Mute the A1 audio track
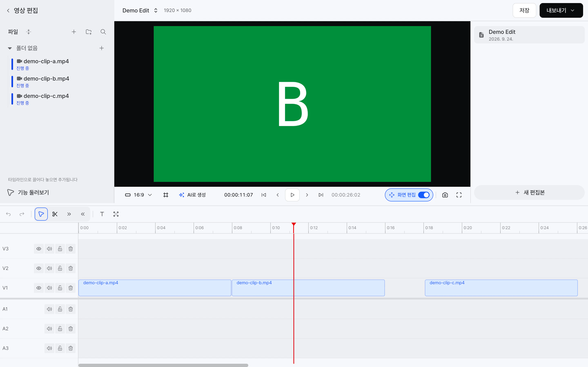The height and width of the screenshot is (367, 588). [x=49, y=309]
